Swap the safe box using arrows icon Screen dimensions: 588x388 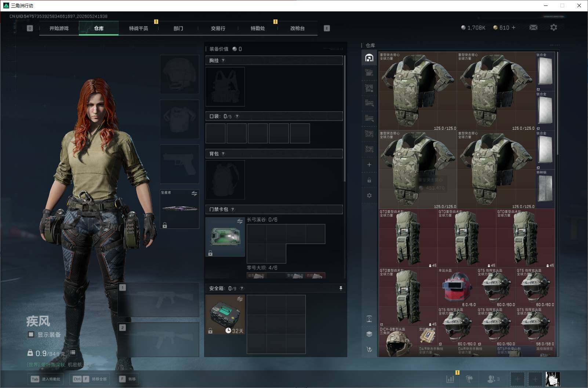(x=240, y=299)
